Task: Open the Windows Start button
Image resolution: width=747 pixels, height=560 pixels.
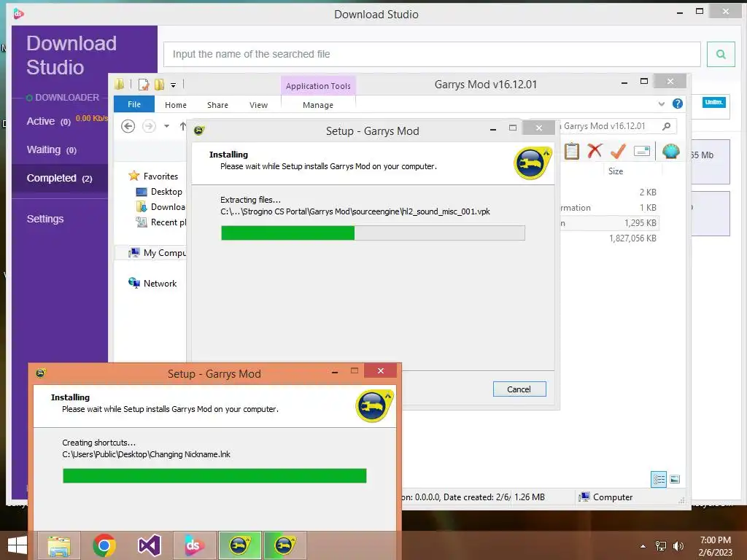Action: coord(18,545)
